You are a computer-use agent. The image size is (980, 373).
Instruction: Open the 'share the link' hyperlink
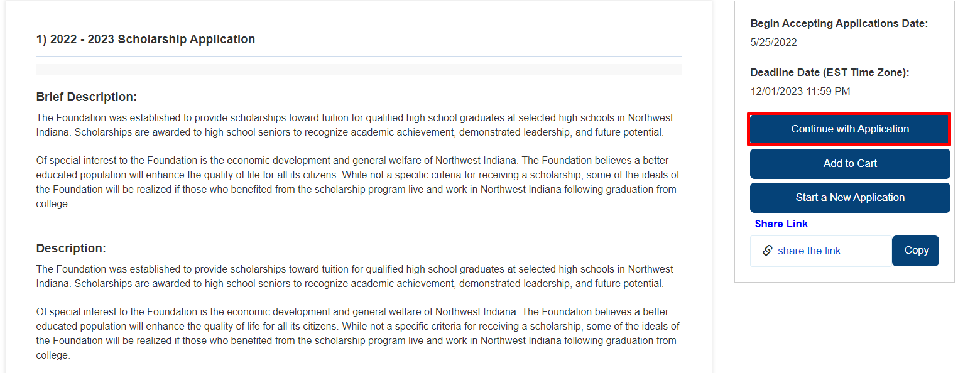[x=809, y=251]
